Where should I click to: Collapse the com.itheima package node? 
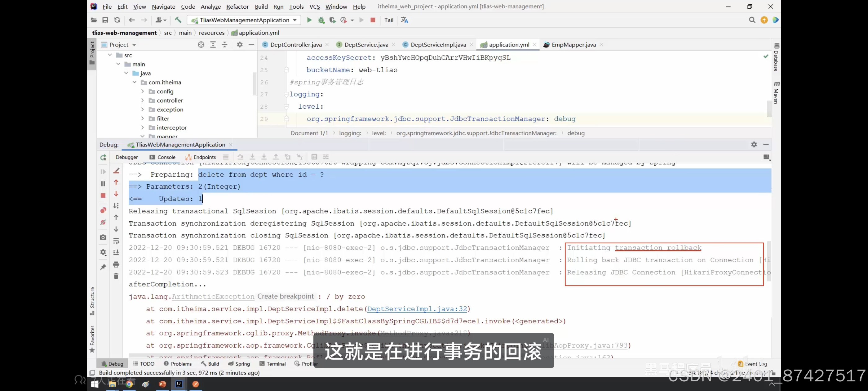[x=134, y=82]
